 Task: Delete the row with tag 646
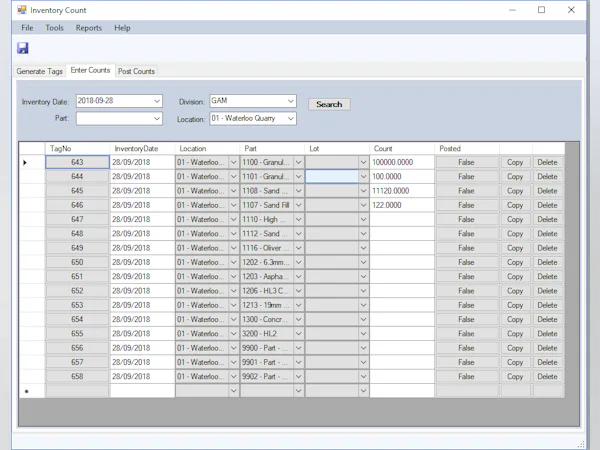(547, 205)
